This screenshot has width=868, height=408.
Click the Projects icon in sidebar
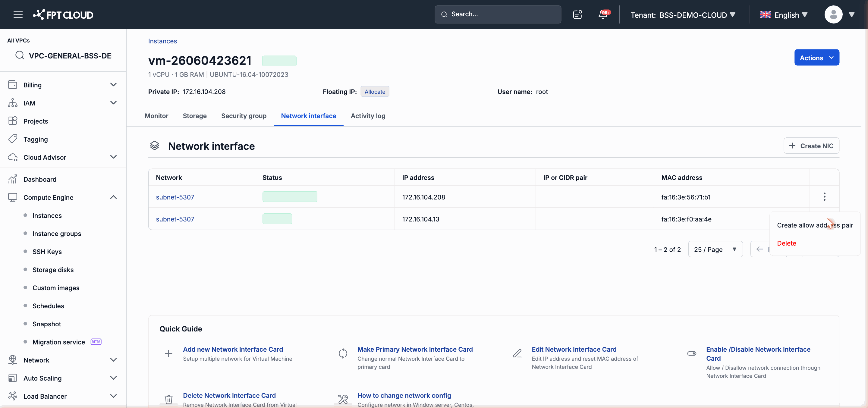coord(12,121)
